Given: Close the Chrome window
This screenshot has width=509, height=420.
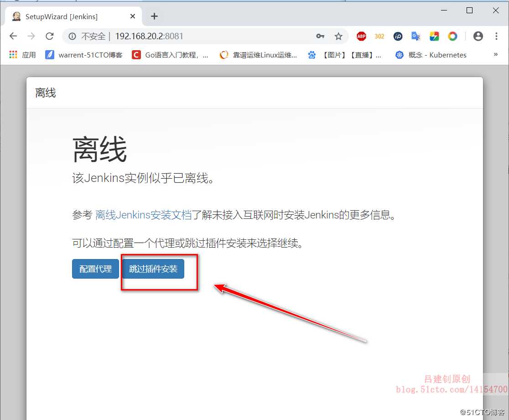Looking at the screenshot, I should [x=496, y=10].
